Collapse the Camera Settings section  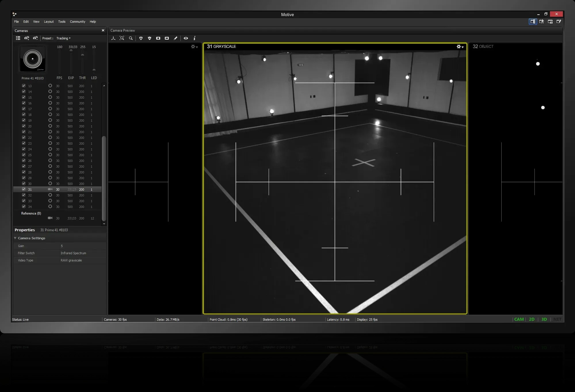(x=15, y=238)
